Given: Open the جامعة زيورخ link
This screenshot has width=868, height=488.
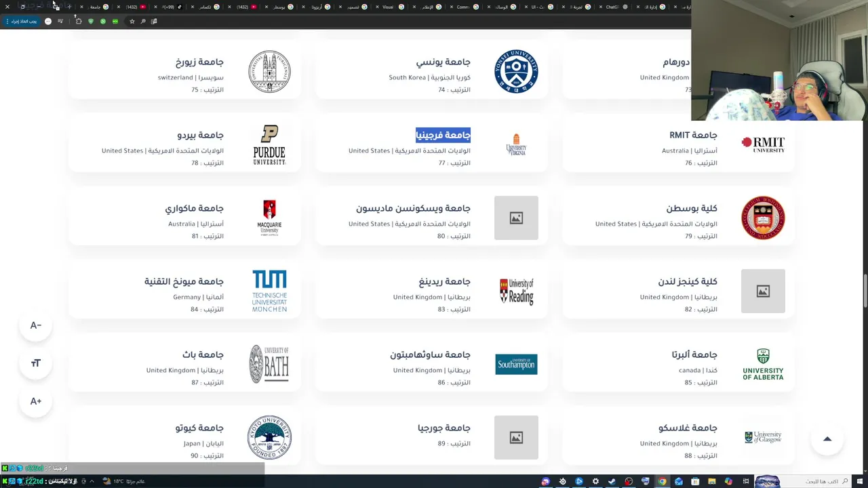Looking at the screenshot, I should pyautogui.click(x=199, y=62).
